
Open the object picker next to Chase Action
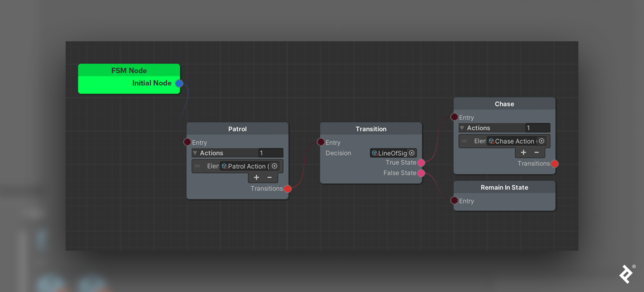pyautogui.click(x=542, y=141)
